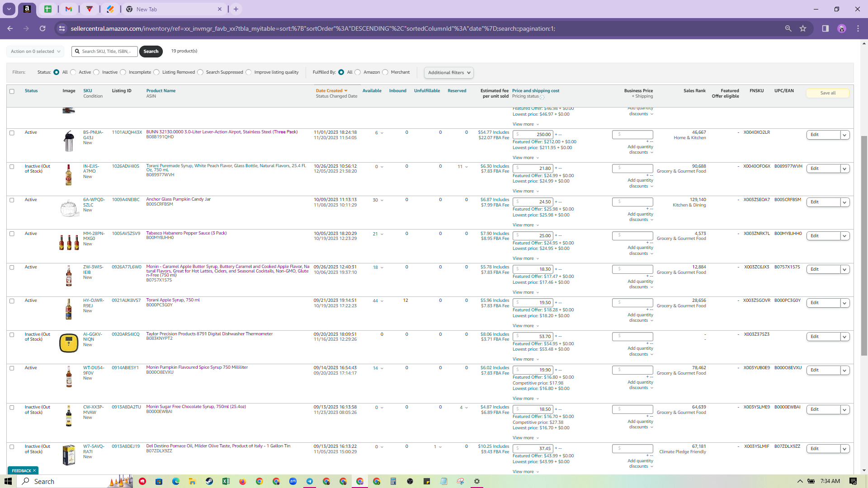Image resolution: width=868 pixels, height=488 pixels.
Task: Open the Action on 0 selected dropdown
Action: 35,52
